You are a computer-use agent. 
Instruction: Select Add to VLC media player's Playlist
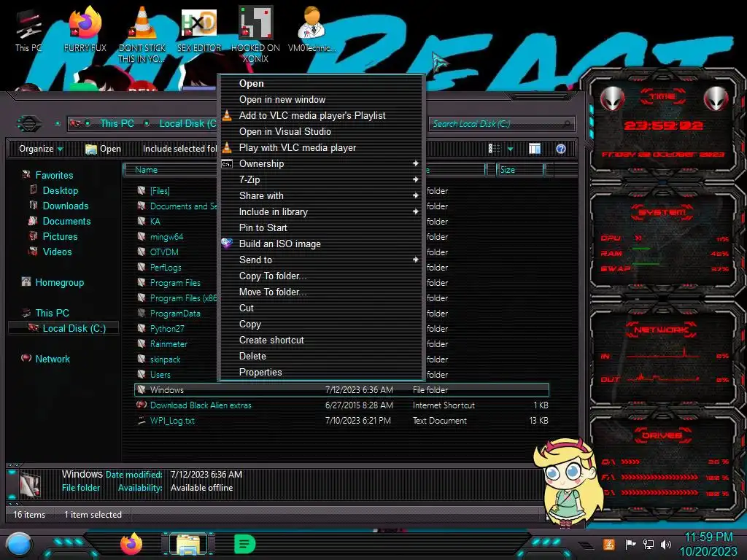click(322, 115)
